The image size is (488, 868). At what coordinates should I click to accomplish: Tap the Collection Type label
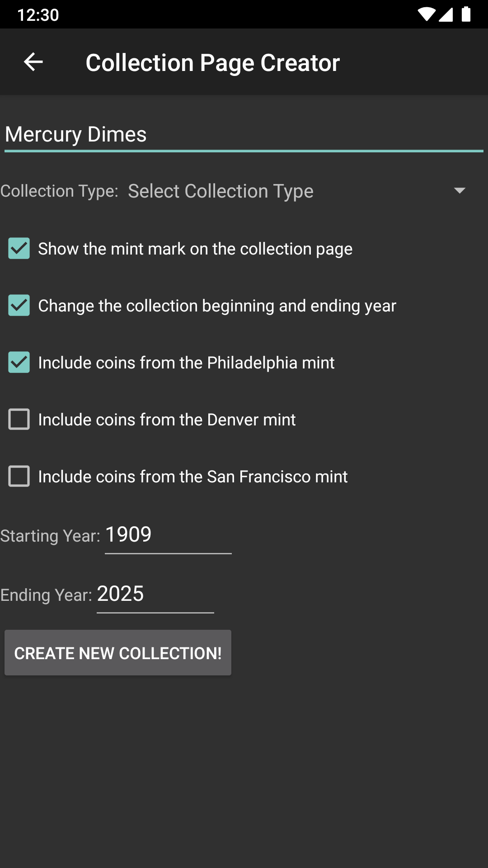point(59,191)
